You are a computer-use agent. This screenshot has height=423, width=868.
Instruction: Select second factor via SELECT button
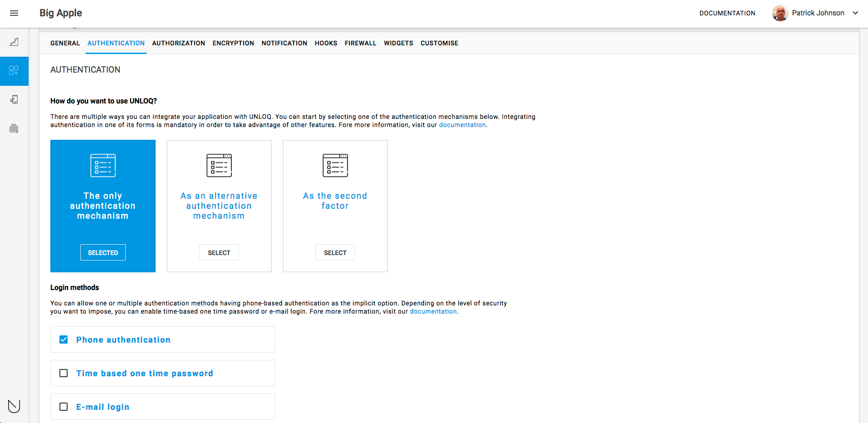click(335, 252)
